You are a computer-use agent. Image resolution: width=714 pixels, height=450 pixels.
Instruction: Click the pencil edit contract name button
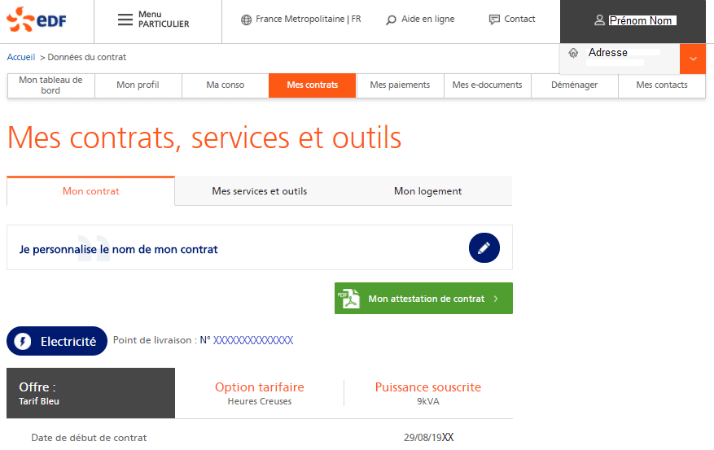tap(484, 248)
